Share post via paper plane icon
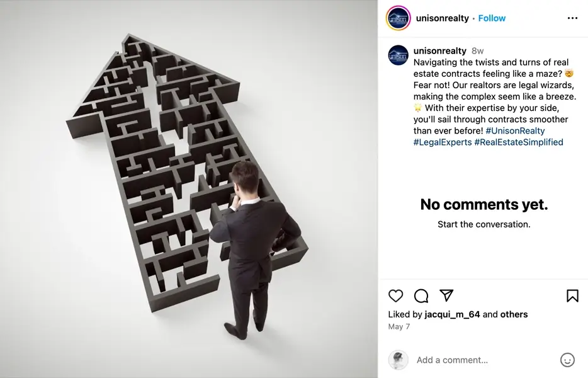 click(x=446, y=295)
